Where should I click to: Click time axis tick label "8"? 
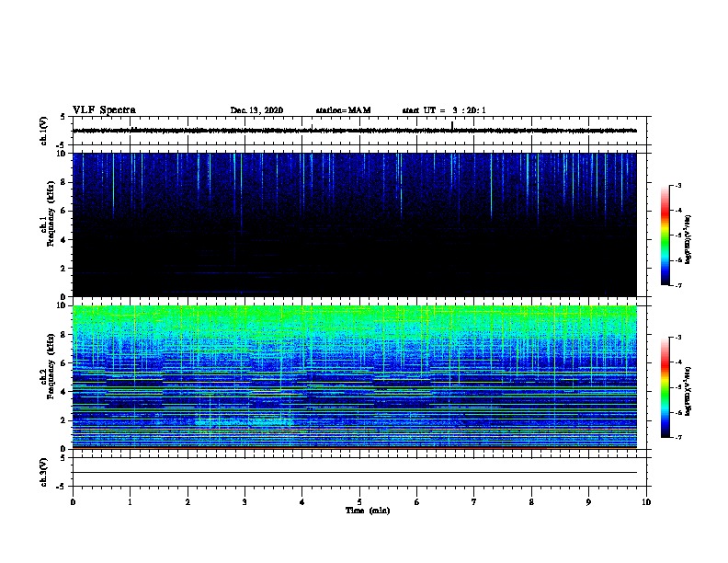coord(531,502)
